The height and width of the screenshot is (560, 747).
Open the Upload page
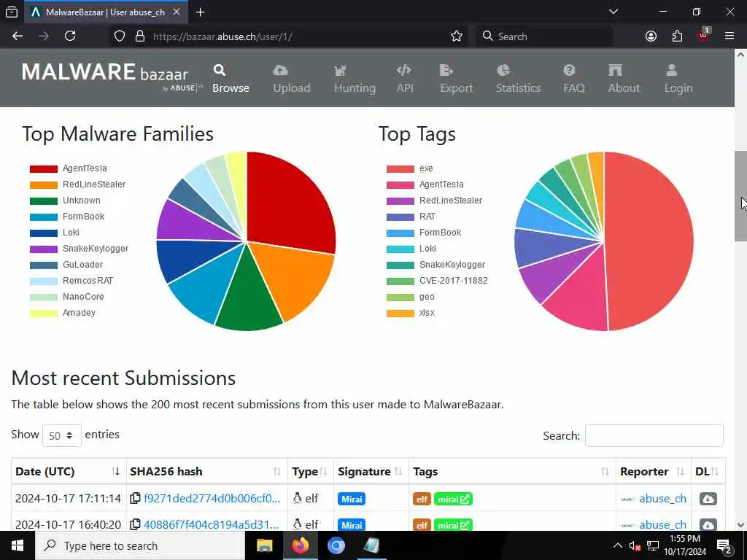292,79
